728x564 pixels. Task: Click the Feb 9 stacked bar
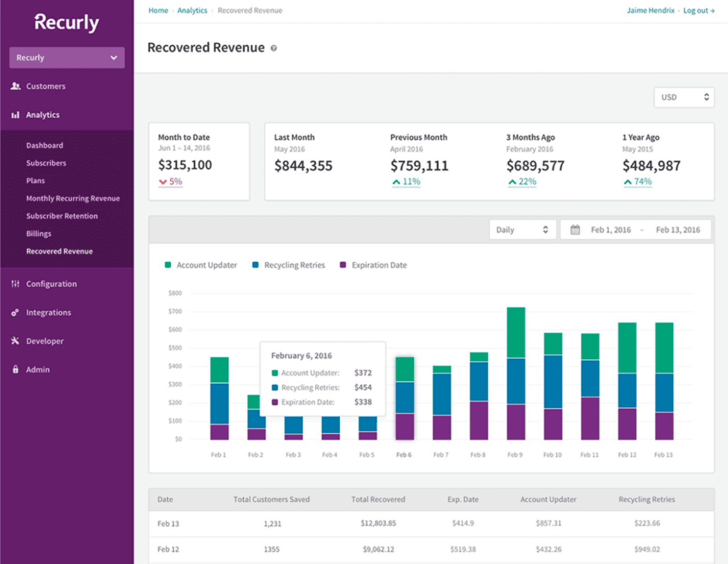pos(516,373)
